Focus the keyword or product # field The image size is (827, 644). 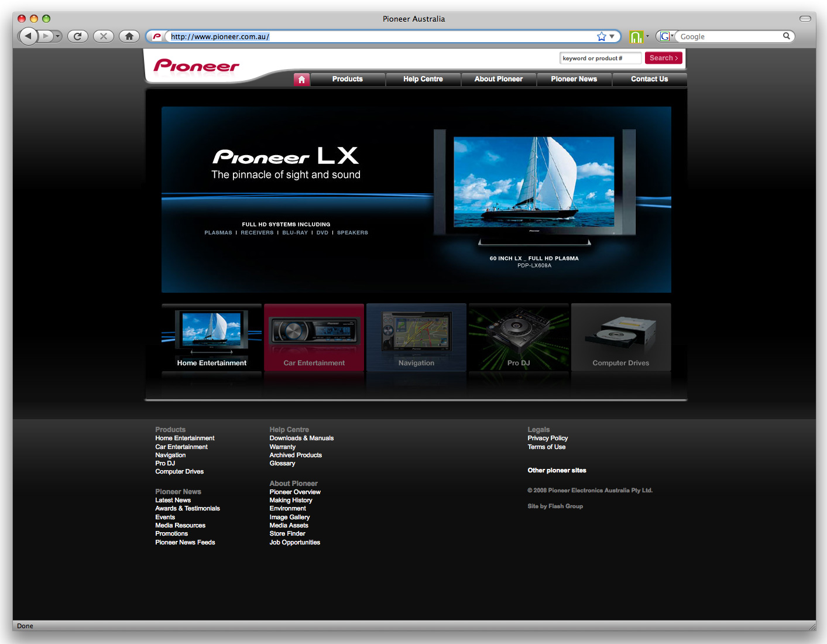(600, 58)
